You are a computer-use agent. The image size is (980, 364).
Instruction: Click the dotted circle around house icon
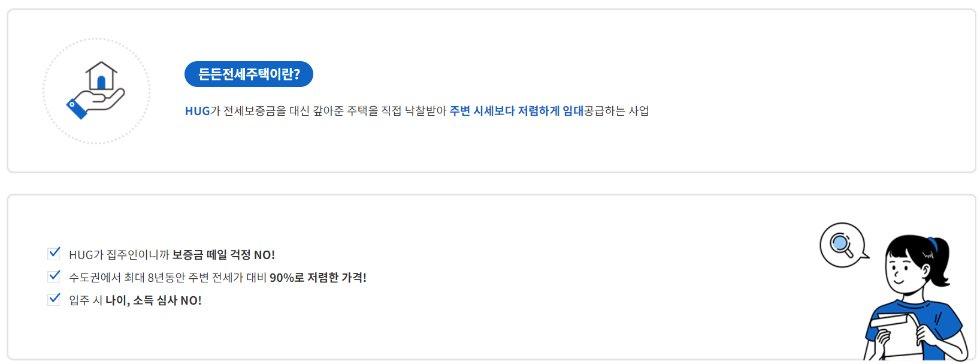(96, 91)
